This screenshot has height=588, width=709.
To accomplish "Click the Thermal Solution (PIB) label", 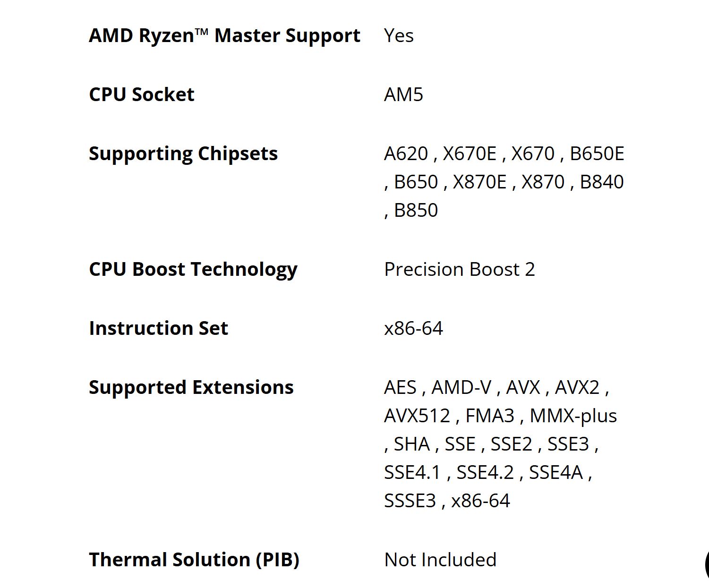I will click(x=194, y=560).
